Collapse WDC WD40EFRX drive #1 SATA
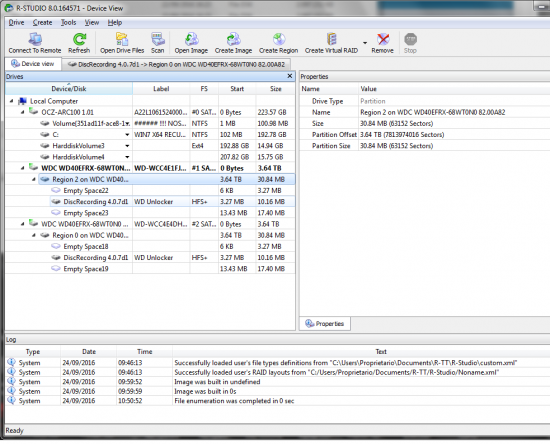The width and height of the screenshot is (550, 444). pos(23,168)
